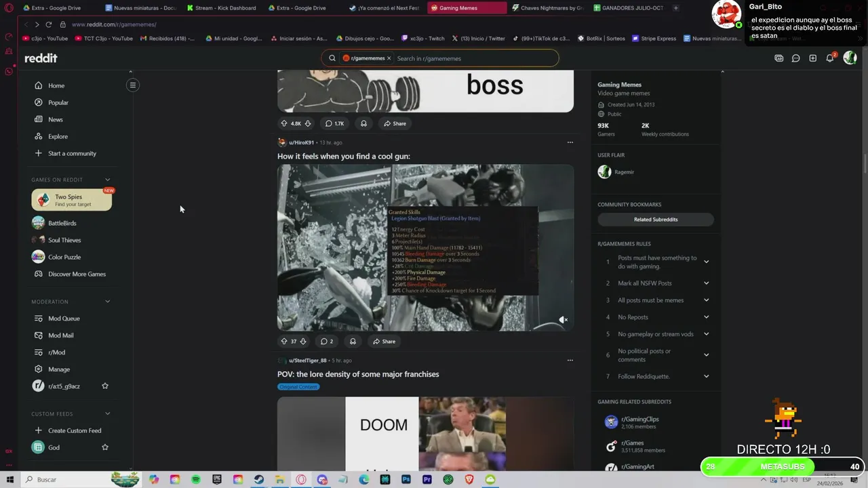This screenshot has width=868, height=488.
Task: Open the God custom feed
Action: coord(54,447)
